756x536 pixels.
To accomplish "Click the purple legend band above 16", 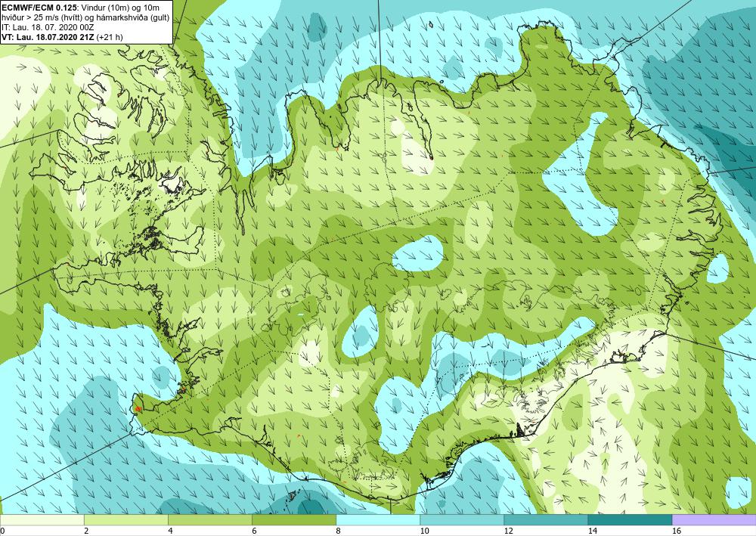I will (714, 519).
